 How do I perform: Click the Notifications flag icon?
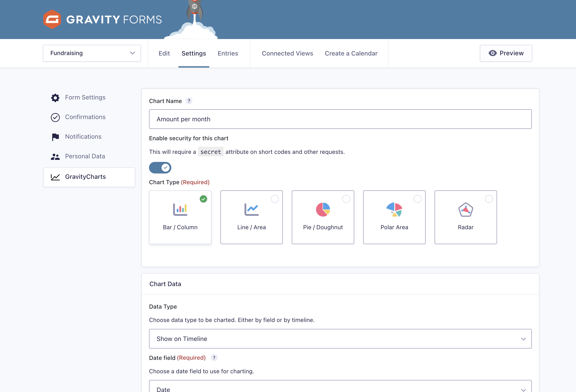[x=55, y=137]
